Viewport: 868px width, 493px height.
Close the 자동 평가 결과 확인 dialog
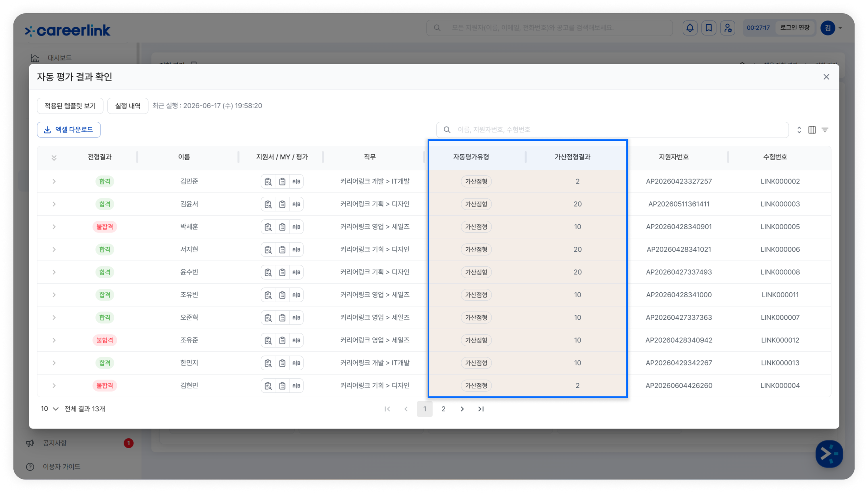(x=826, y=77)
